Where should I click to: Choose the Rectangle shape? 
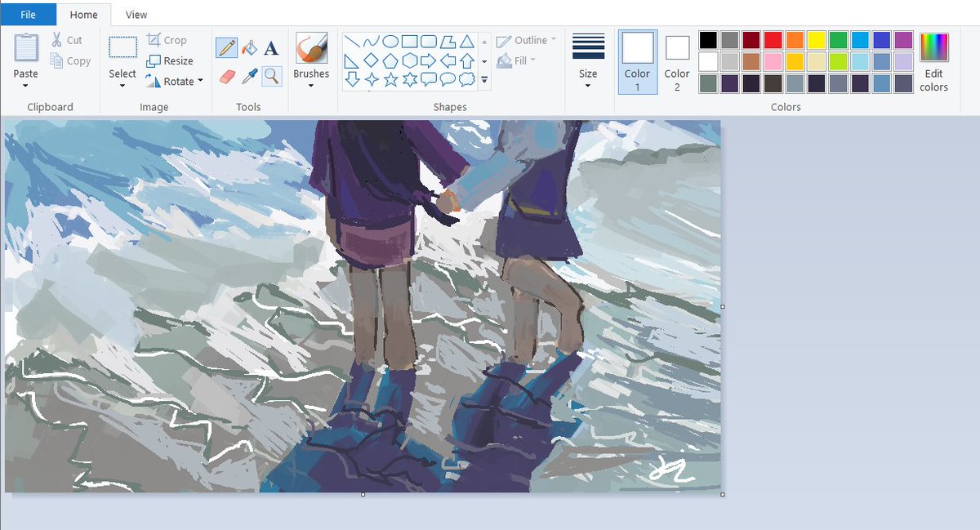410,42
